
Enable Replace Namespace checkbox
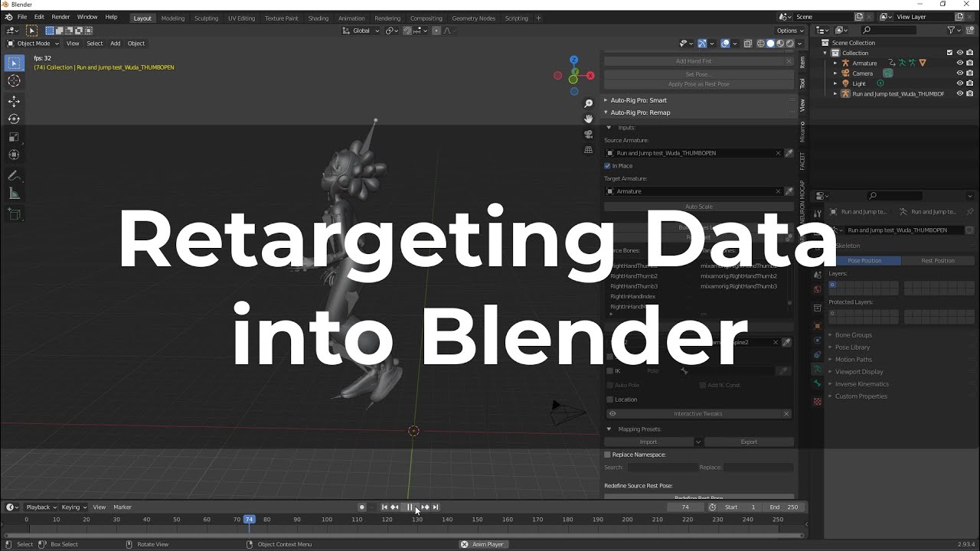tap(608, 455)
